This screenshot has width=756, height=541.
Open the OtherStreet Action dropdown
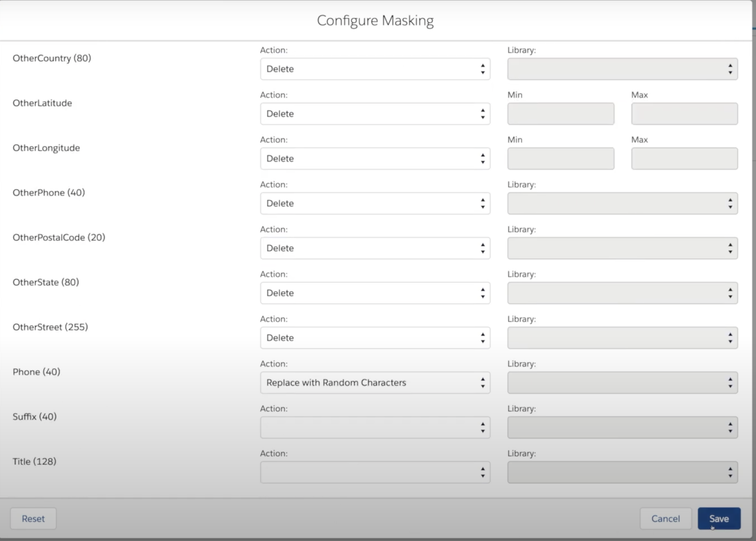tap(375, 338)
